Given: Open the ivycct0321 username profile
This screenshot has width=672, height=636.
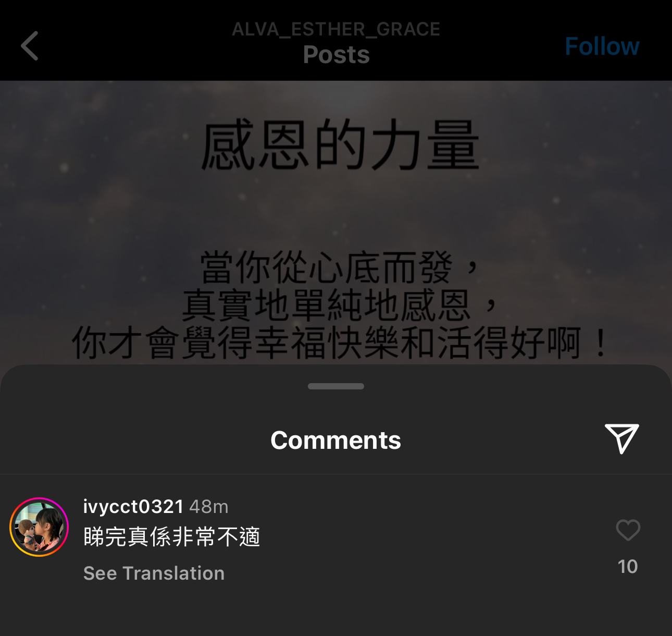Looking at the screenshot, I should [133, 506].
